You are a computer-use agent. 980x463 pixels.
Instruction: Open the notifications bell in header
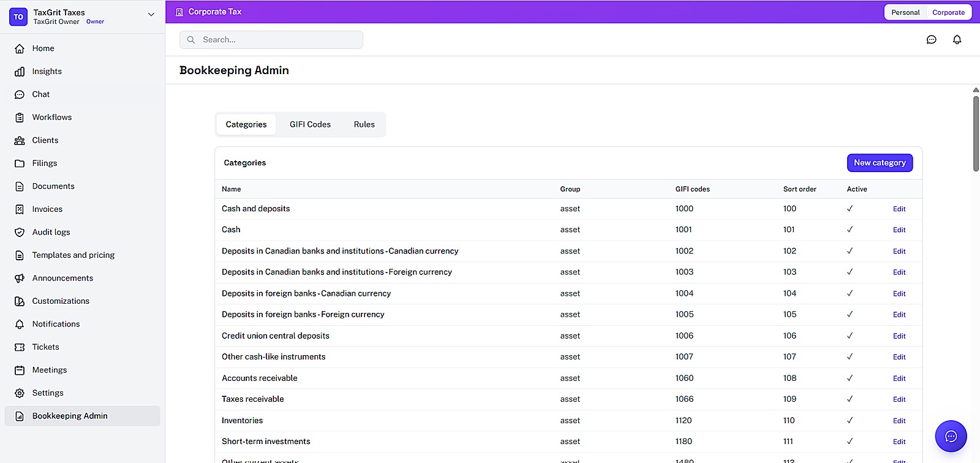tap(957, 40)
